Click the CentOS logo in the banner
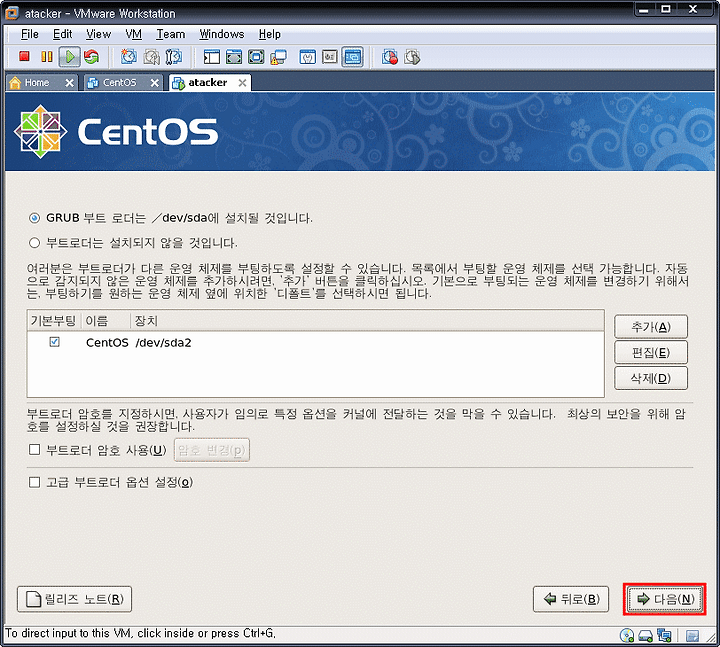The width and height of the screenshot is (720, 647). click(116, 132)
